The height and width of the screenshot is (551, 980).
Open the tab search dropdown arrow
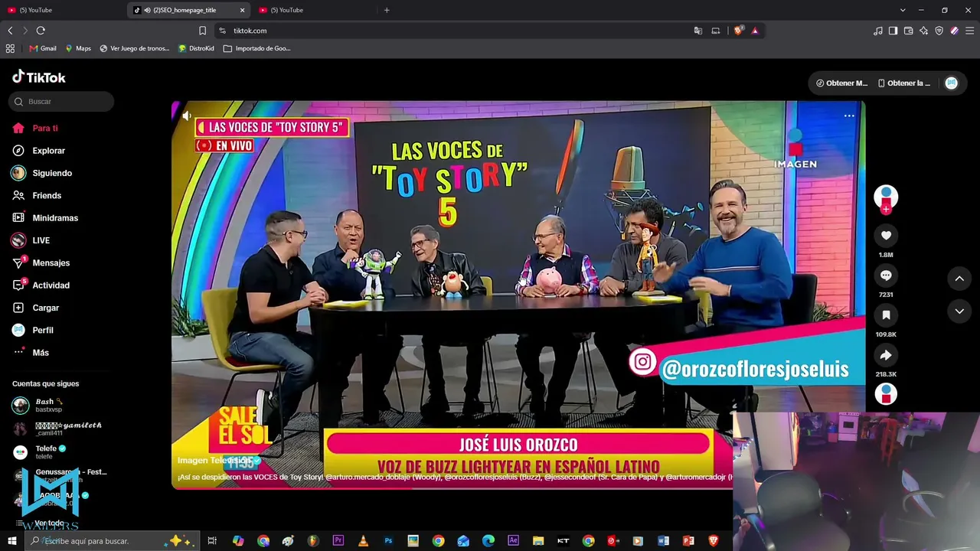tap(903, 10)
